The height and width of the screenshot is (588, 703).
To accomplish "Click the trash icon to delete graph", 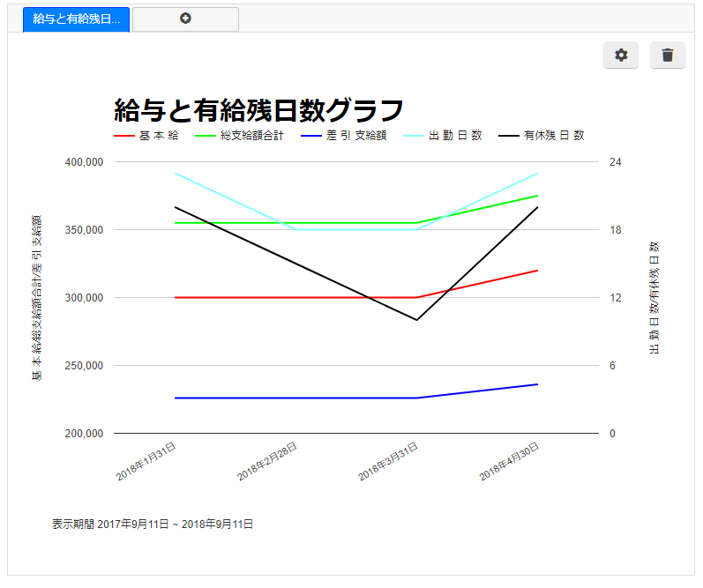I will 667,56.
